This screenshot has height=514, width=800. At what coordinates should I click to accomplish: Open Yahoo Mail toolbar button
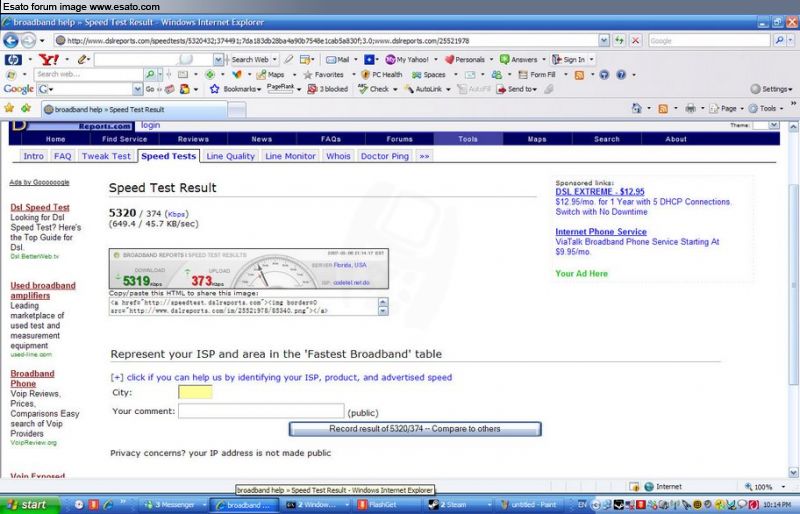(338, 60)
